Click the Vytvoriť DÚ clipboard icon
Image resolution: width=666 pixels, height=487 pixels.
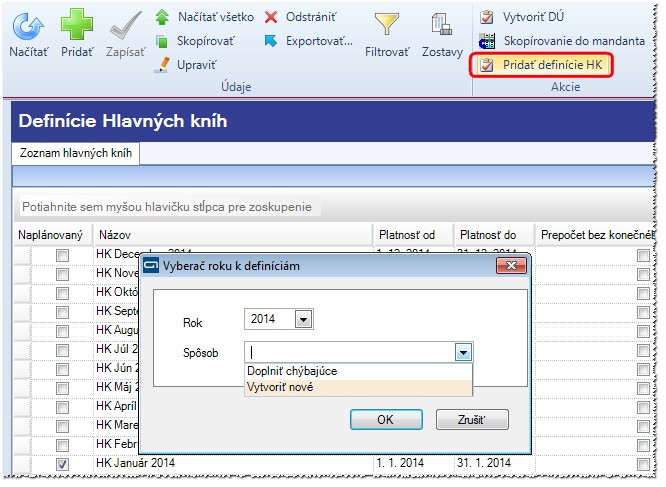(487, 17)
